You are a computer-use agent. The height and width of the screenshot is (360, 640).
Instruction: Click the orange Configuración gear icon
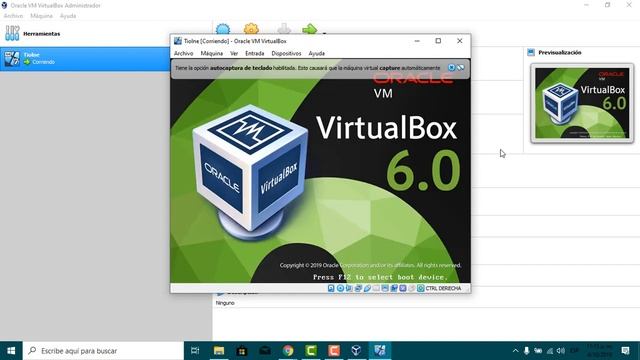[251, 29]
